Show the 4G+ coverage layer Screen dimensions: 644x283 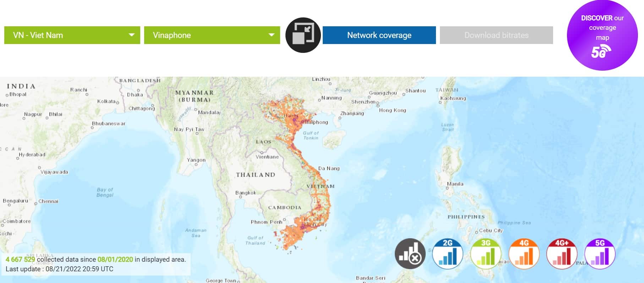click(562, 254)
